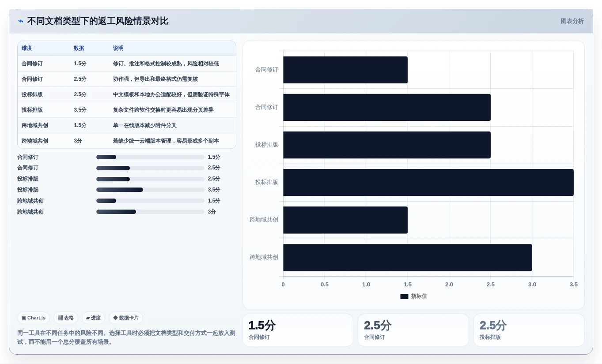
Task: Click the chart's 跨地域共创 bar ending at 1.5
Action: [345, 220]
